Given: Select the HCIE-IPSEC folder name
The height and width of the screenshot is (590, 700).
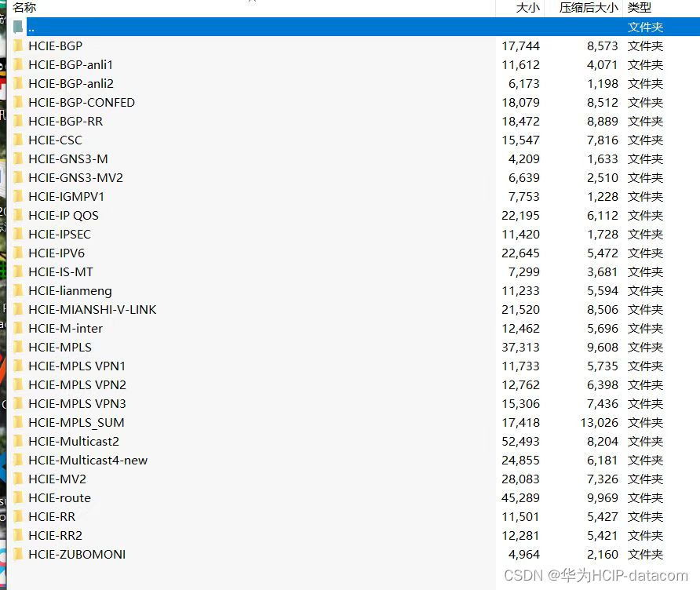Looking at the screenshot, I should [60, 235].
